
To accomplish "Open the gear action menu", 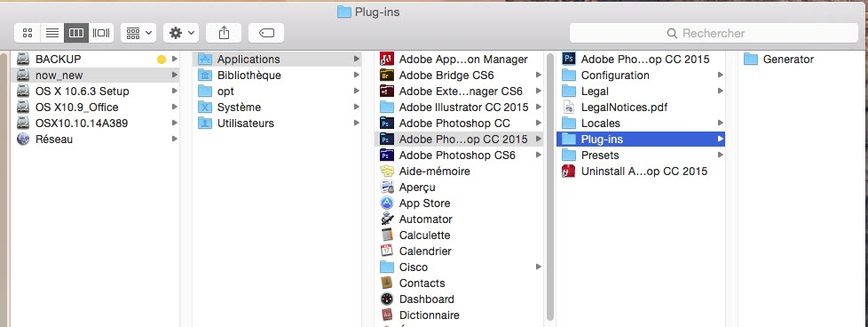I will pos(181,33).
